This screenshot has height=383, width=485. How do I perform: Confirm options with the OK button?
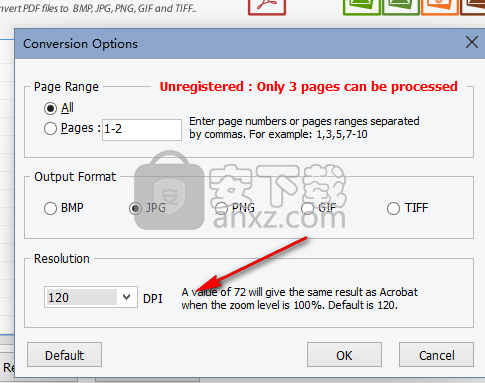pyautogui.click(x=344, y=355)
